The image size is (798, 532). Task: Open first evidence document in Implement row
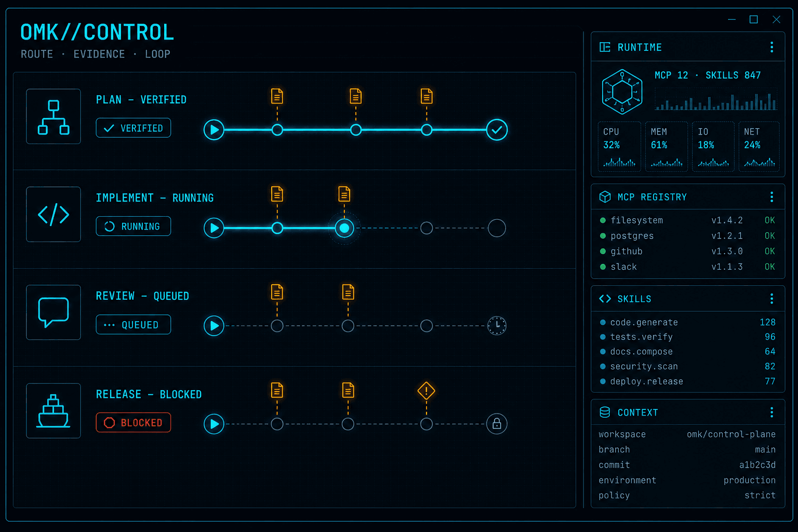click(x=277, y=194)
